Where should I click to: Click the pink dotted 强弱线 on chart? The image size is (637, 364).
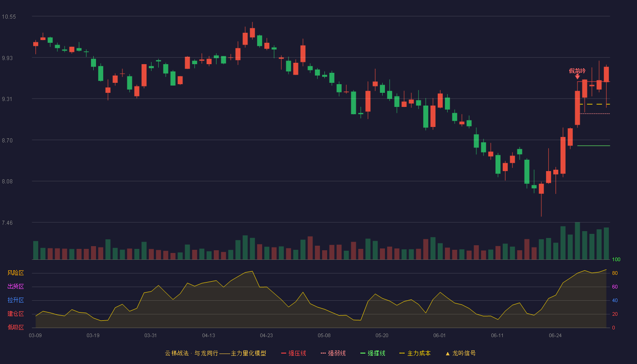(595, 114)
